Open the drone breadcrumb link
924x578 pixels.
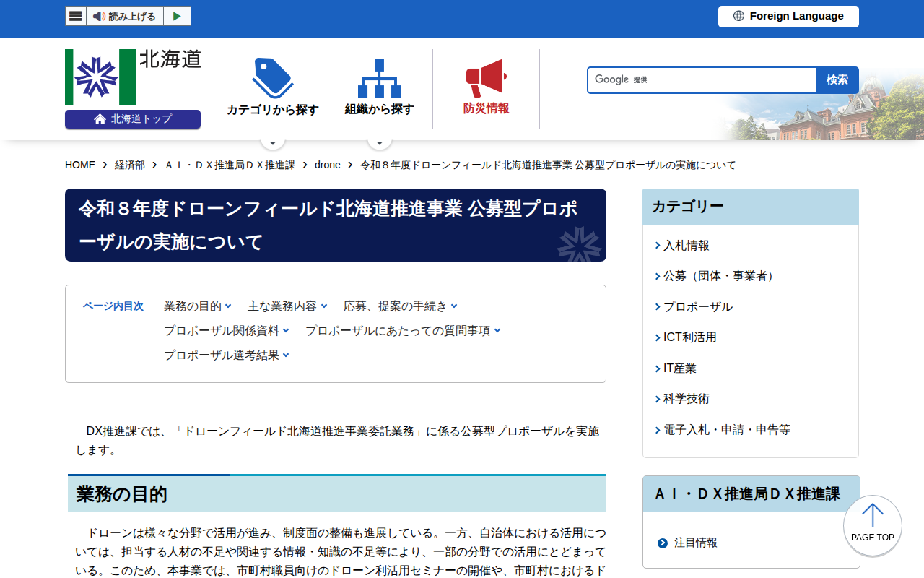pos(328,165)
